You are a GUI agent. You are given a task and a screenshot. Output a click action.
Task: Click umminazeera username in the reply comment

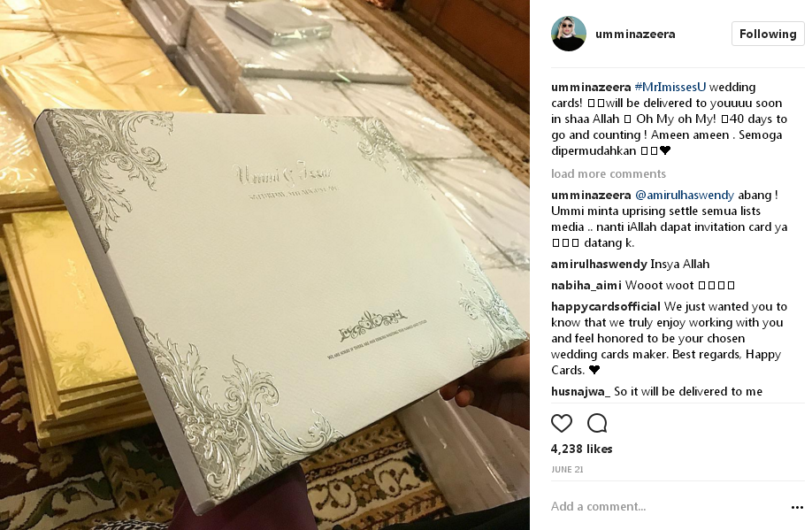591,195
